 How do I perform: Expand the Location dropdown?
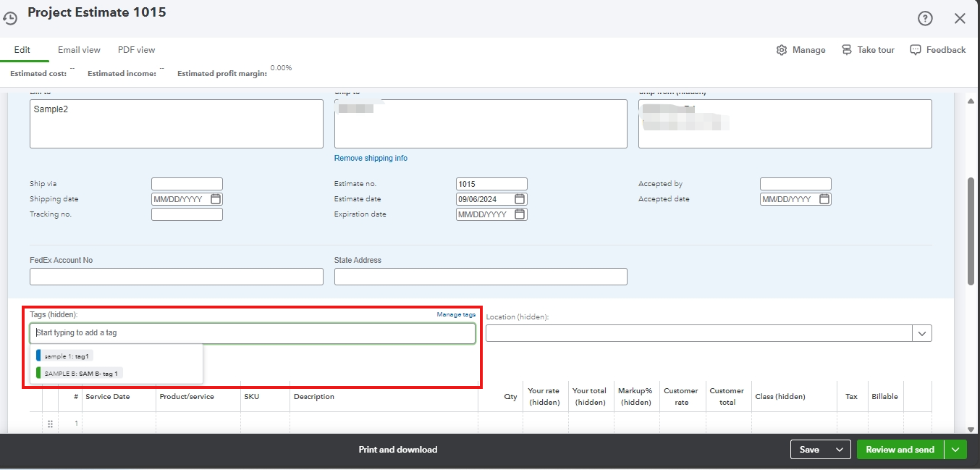pos(922,333)
